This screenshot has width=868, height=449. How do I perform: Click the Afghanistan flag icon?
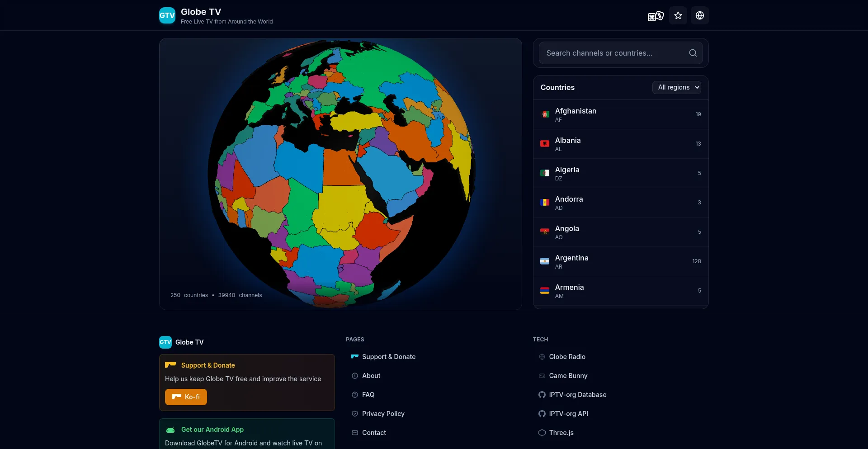click(x=545, y=114)
